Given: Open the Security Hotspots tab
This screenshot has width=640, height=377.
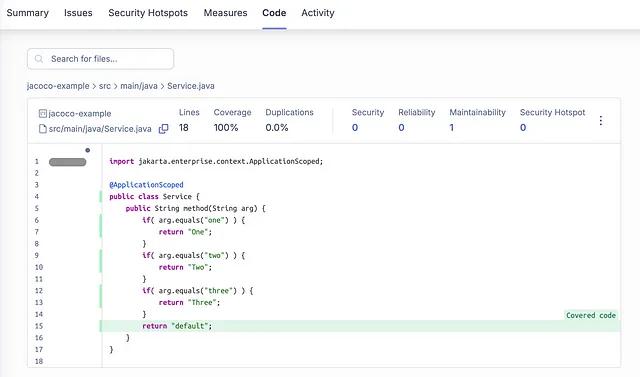Looking at the screenshot, I should (148, 13).
